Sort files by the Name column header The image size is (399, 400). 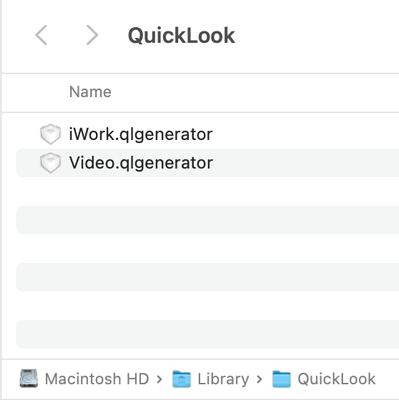90,92
